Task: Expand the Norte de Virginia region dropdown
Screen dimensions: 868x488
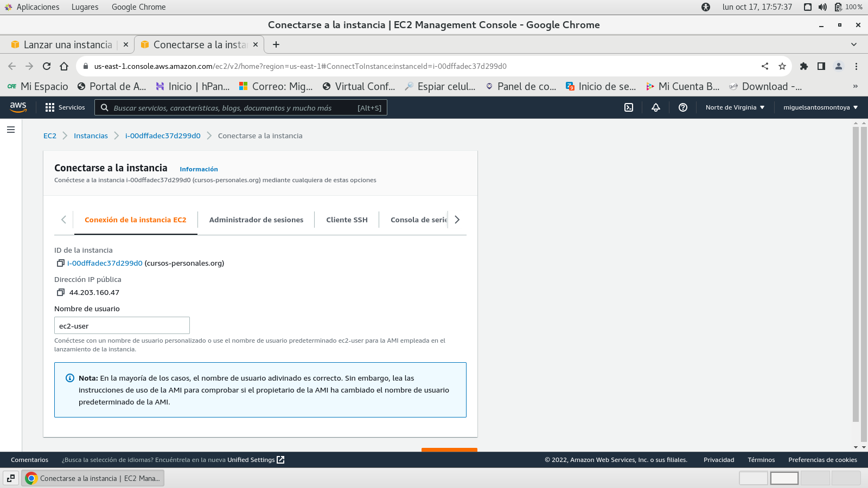Action: pyautogui.click(x=735, y=107)
